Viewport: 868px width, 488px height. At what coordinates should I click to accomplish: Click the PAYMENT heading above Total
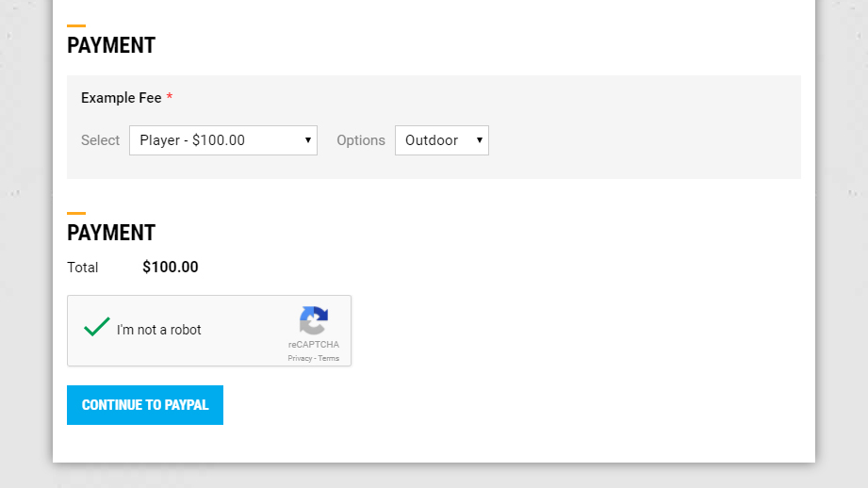pos(111,233)
